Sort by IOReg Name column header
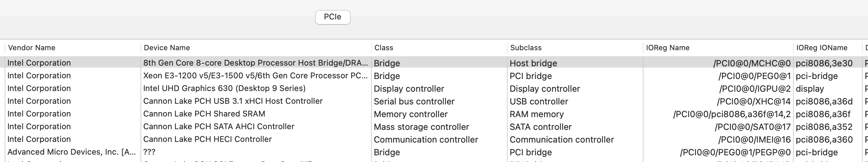868x162 pixels. pyautogui.click(x=668, y=48)
